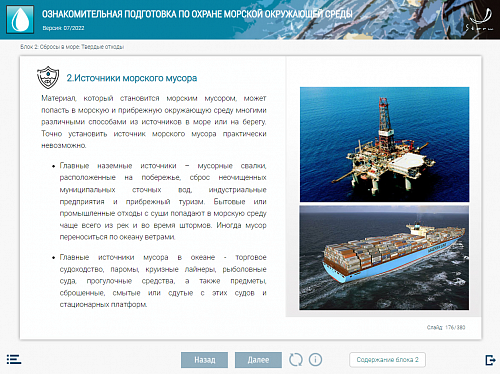Click the company logo in header corner
The image size is (500, 374).
click(480, 20)
